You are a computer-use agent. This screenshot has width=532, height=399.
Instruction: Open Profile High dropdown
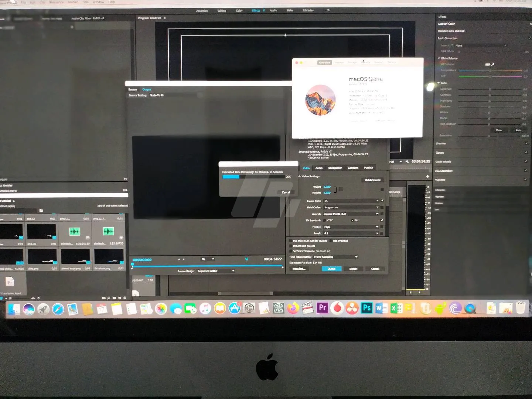tap(351, 227)
